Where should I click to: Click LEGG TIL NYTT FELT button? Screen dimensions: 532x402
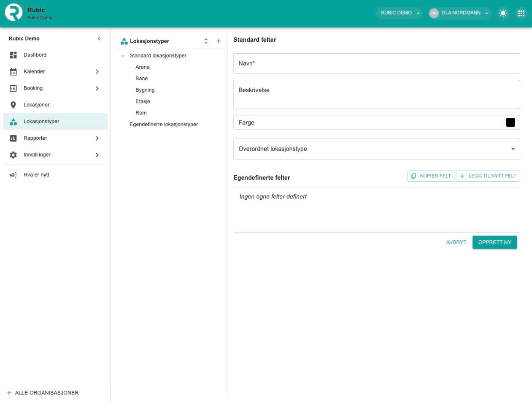click(x=488, y=176)
